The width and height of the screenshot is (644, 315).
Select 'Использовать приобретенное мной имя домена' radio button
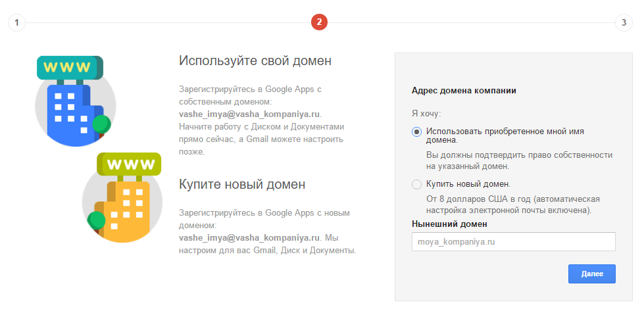[x=416, y=132]
